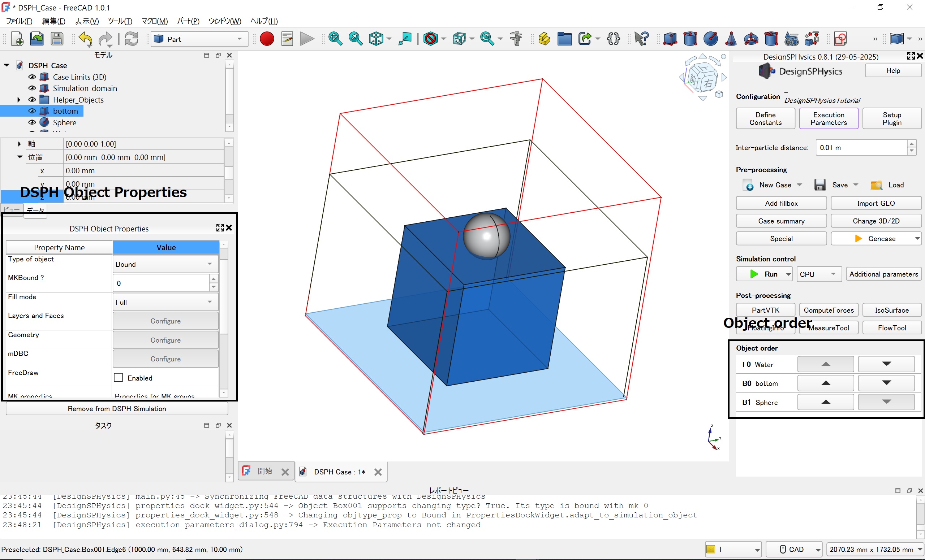925x560 pixels.
Task: Open the PartVTK post-processing tool
Action: (765, 310)
